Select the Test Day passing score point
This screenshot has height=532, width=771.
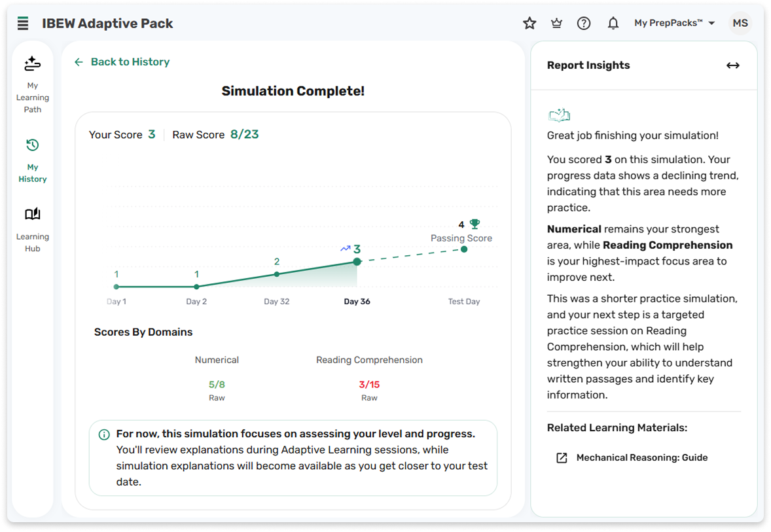point(463,249)
